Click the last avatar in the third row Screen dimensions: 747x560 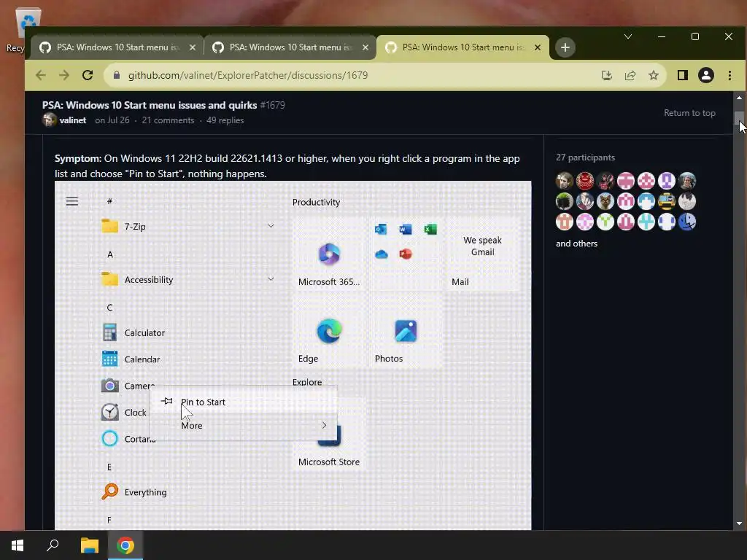pos(687,222)
